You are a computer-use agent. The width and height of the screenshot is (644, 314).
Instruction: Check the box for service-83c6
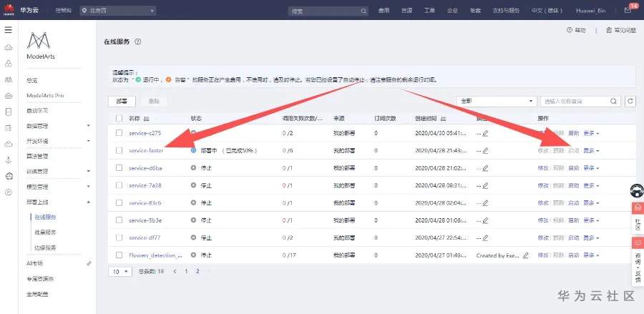(119, 202)
